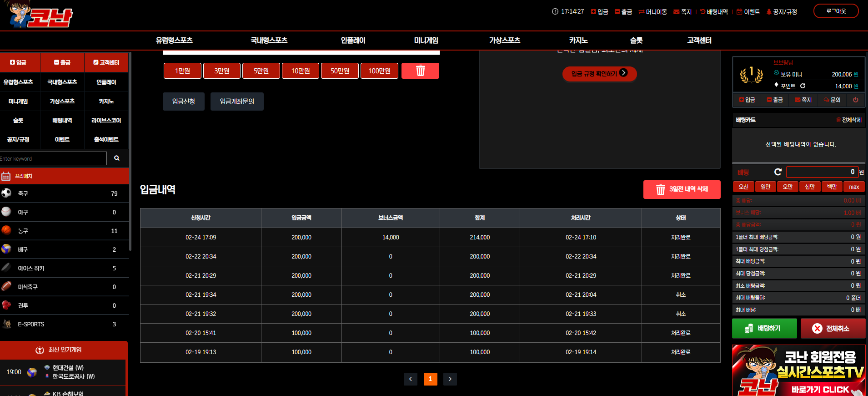Open the 코난 logo at top left
The image size is (868, 396).
(x=41, y=15)
